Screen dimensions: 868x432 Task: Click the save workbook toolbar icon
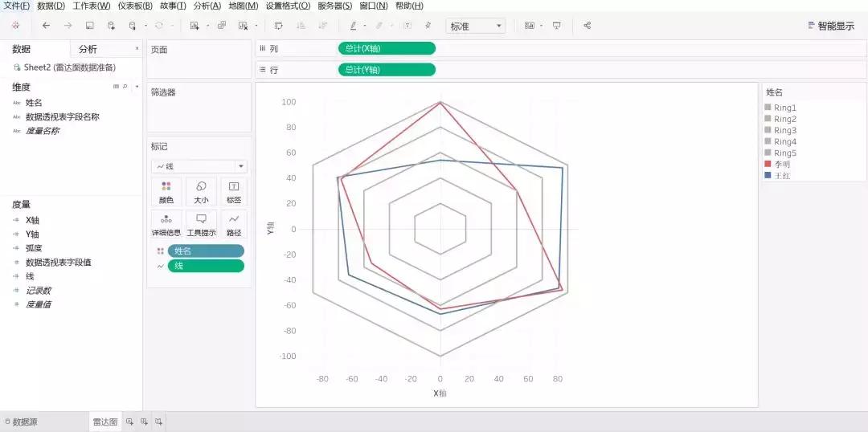point(90,26)
